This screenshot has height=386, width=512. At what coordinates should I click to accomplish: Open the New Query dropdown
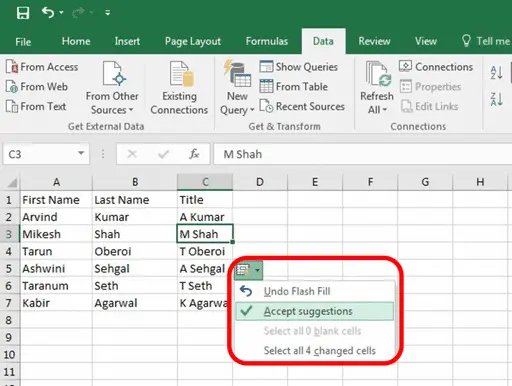[x=237, y=88]
